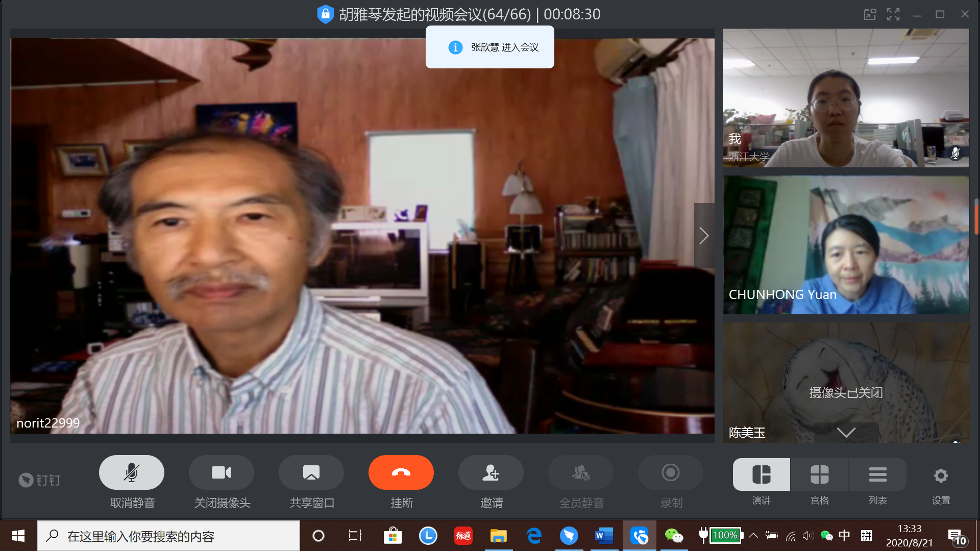
Task: Turn off the camera with 关闭摄像头
Action: click(x=222, y=472)
